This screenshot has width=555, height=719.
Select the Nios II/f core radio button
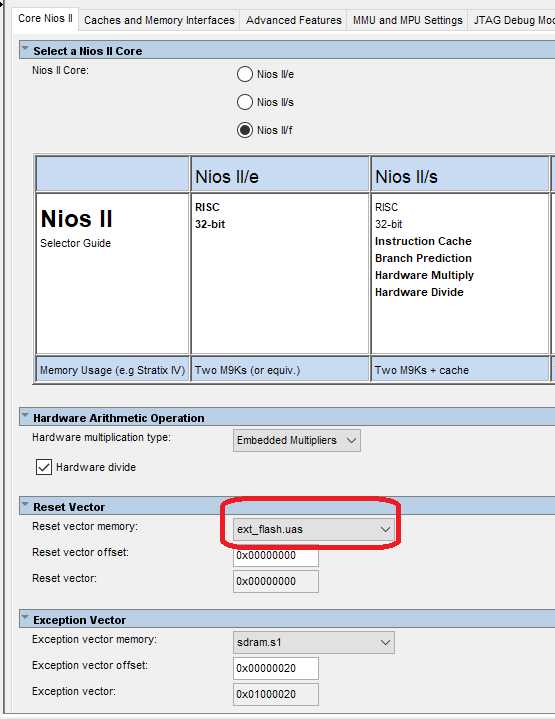point(245,130)
